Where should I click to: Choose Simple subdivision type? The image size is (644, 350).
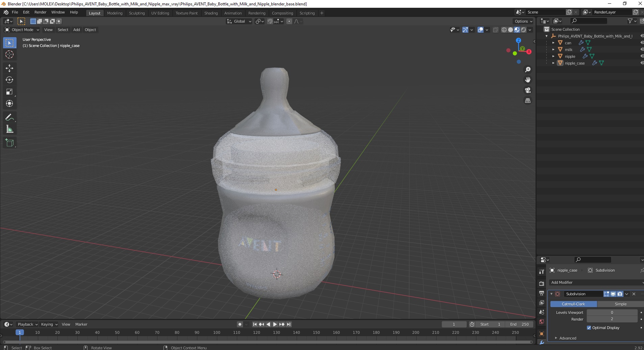[620, 304]
